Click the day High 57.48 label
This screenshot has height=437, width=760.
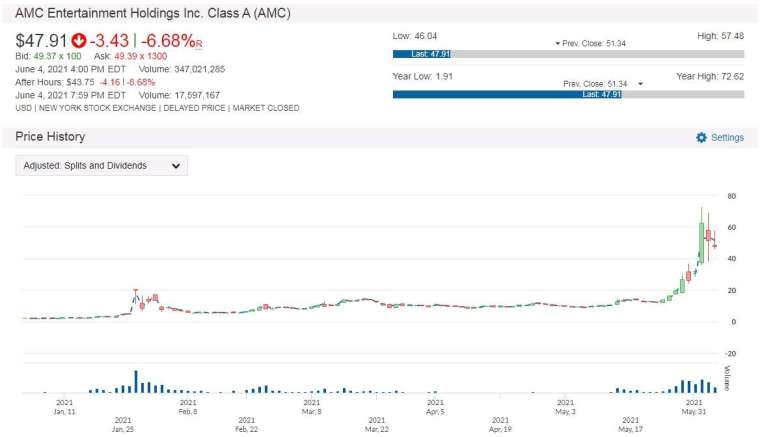pos(720,36)
